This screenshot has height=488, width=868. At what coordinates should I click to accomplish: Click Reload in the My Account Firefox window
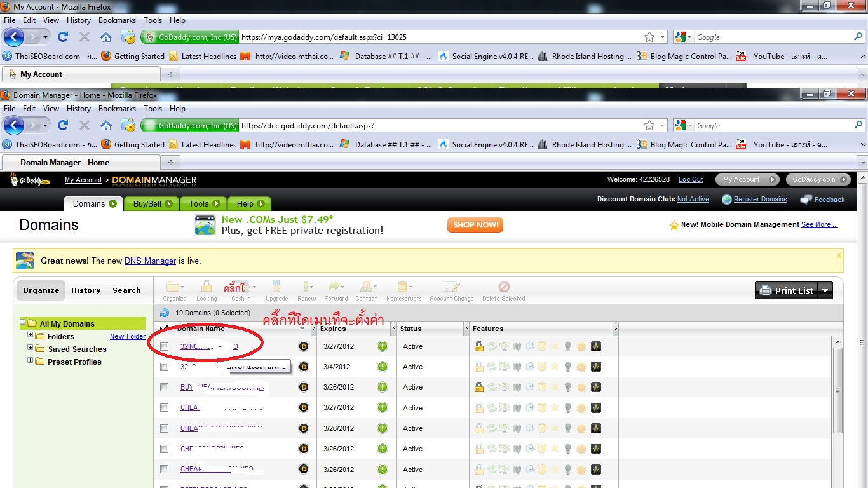point(63,37)
